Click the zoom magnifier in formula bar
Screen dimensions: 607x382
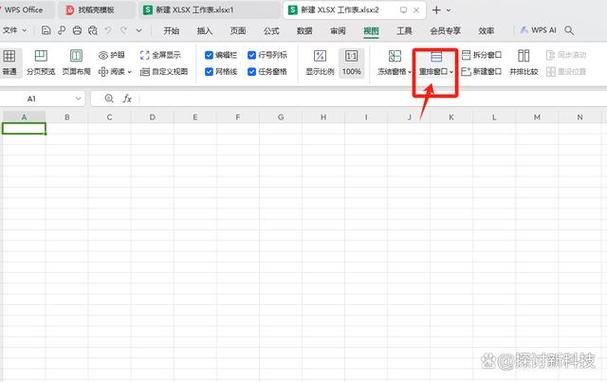(109, 99)
